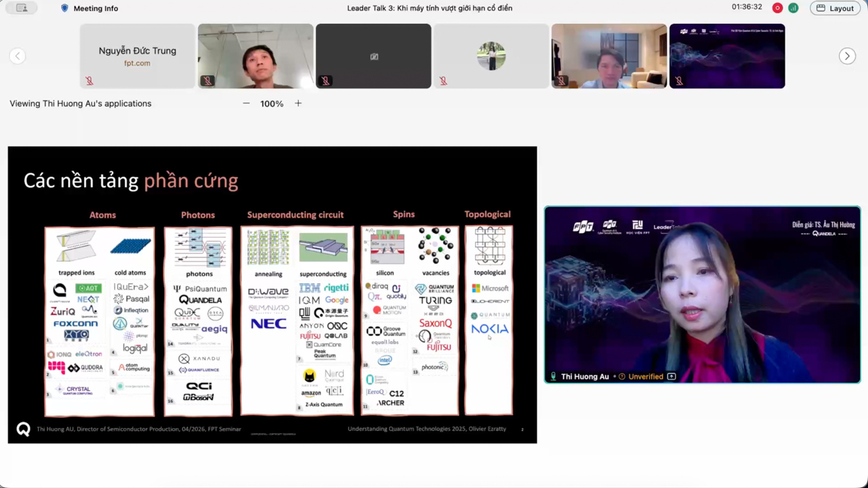This screenshot has height=488, width=868.
Task: Select Thi Huong Au's speaker video
Action: (702, 294)
